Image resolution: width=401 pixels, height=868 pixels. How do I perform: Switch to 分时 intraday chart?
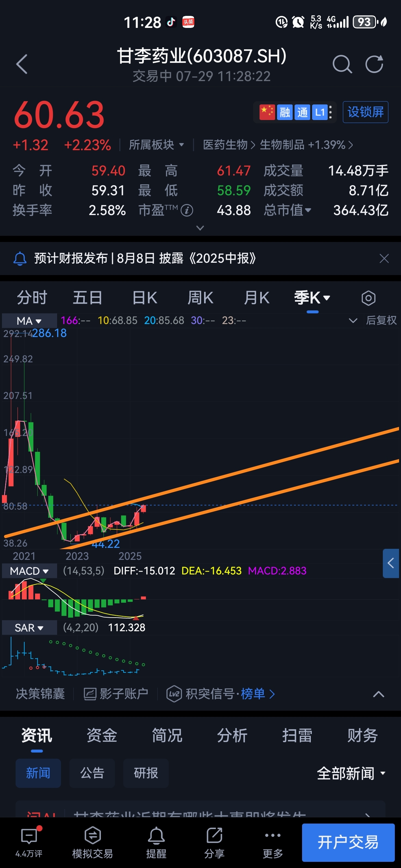tap(32, 298)
